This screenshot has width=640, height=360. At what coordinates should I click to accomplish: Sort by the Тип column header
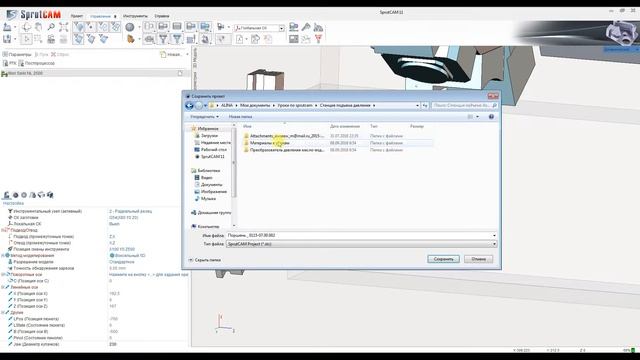pyautogui.click(x=374, y=127)
